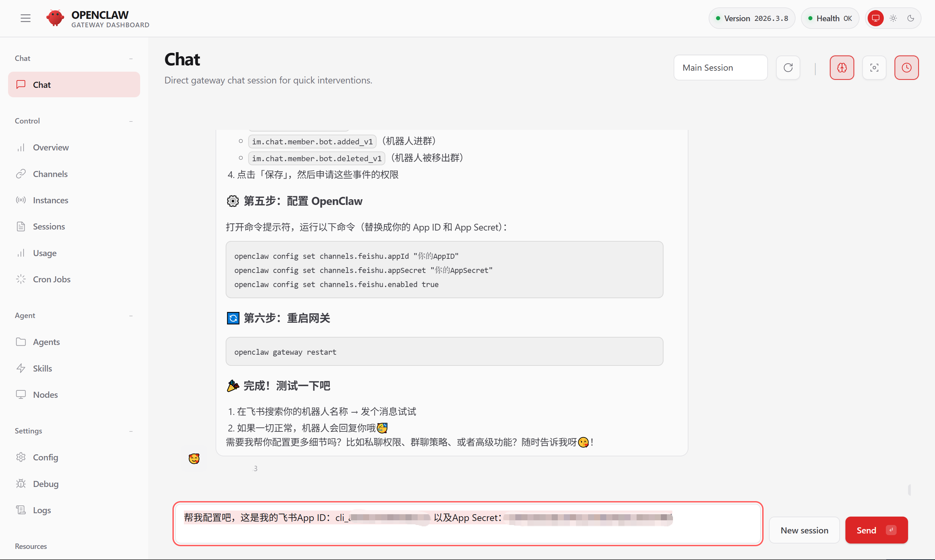Switch to dark mode with moon toggle
The image size is (935, 560).
[x=911, y=18]
